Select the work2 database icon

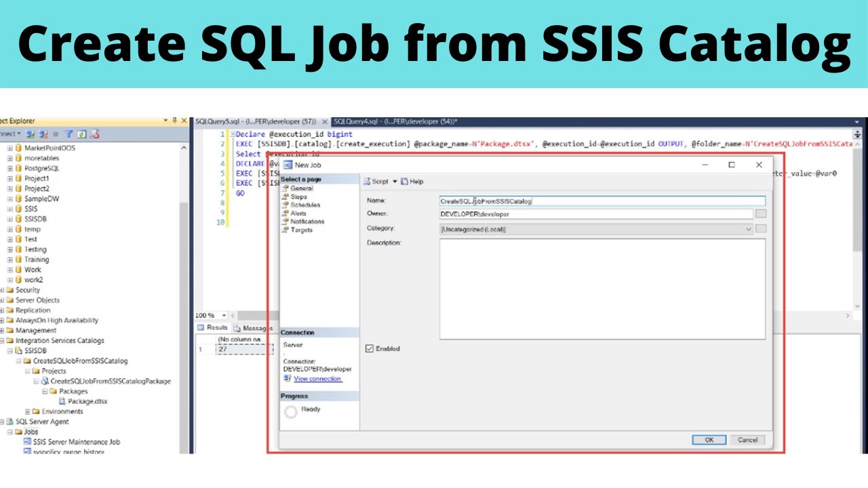click(x=18, y=280)
